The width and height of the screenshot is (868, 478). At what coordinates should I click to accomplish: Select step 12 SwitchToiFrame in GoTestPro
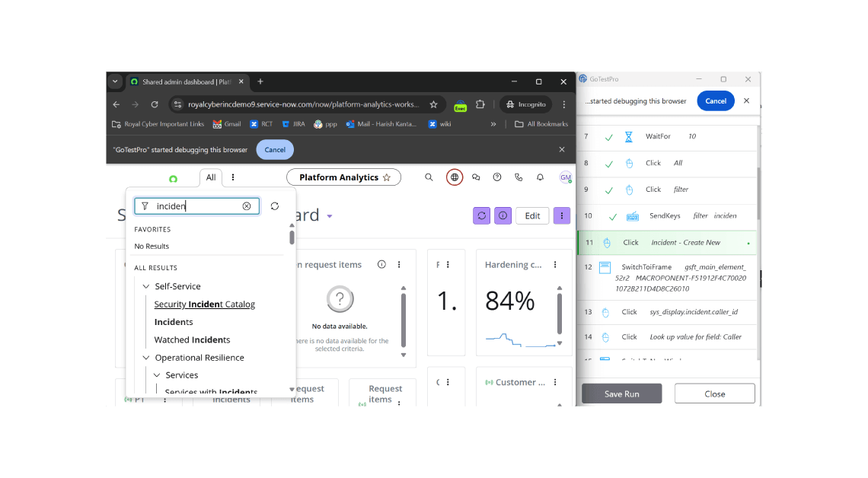coord(667,278)
